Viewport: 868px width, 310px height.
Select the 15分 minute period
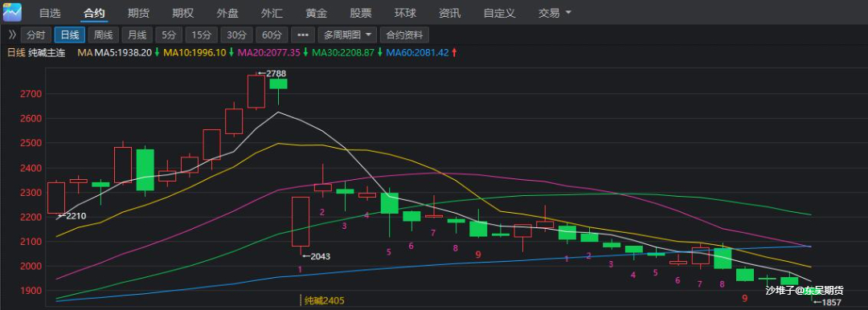pyautogui.click(x=202, y=35)
